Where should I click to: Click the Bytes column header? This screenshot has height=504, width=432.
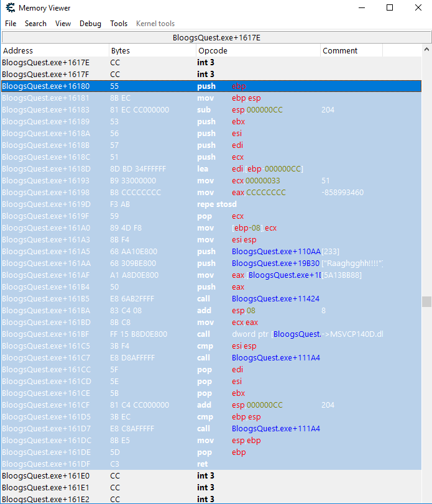[x=153, y=50]
